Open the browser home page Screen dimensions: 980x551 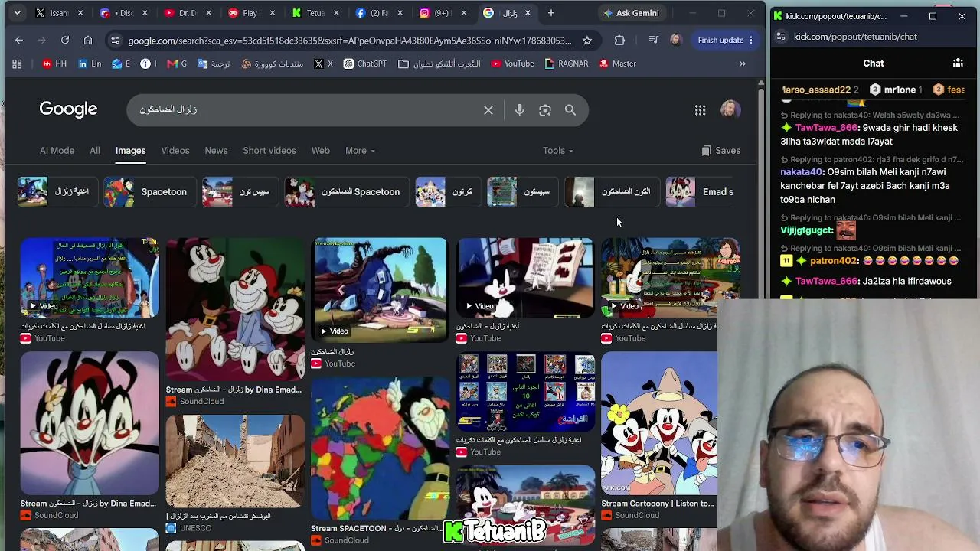(88, 40)
